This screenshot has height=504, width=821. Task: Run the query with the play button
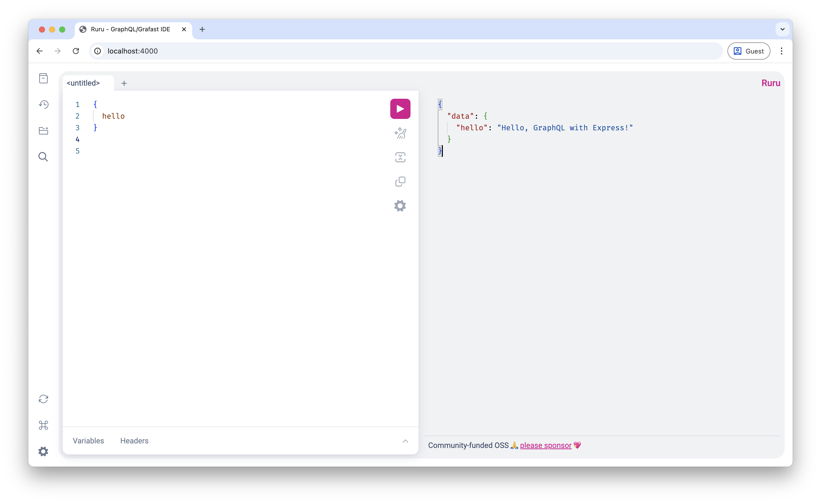400,109
